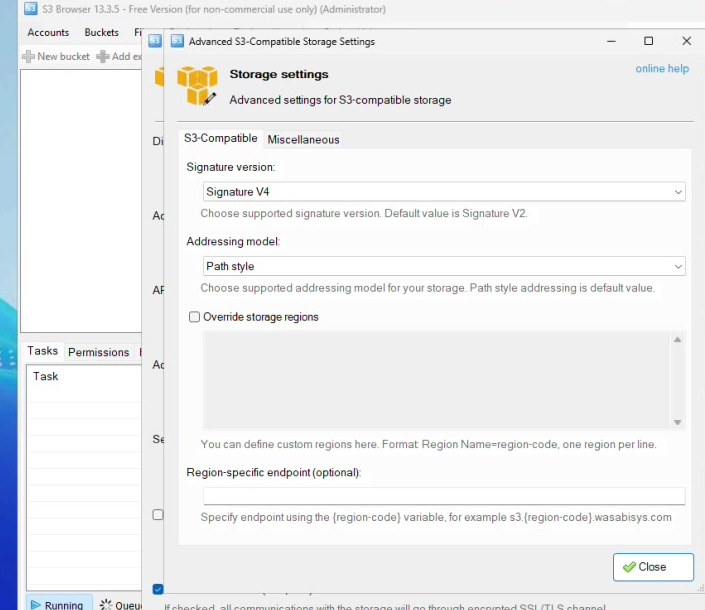
Task: Click the 'Storage settings' heading text
Action: [x=279, y=74]
